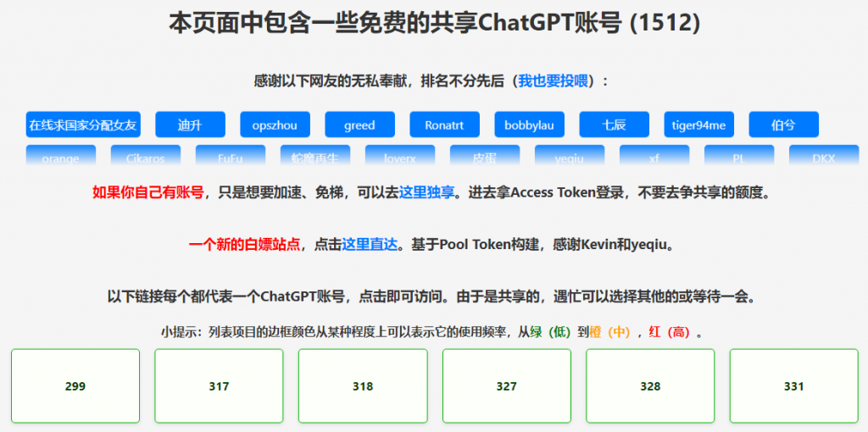Click the page heading 共享ChatGPT账号 (1512)

click(565, 23)
